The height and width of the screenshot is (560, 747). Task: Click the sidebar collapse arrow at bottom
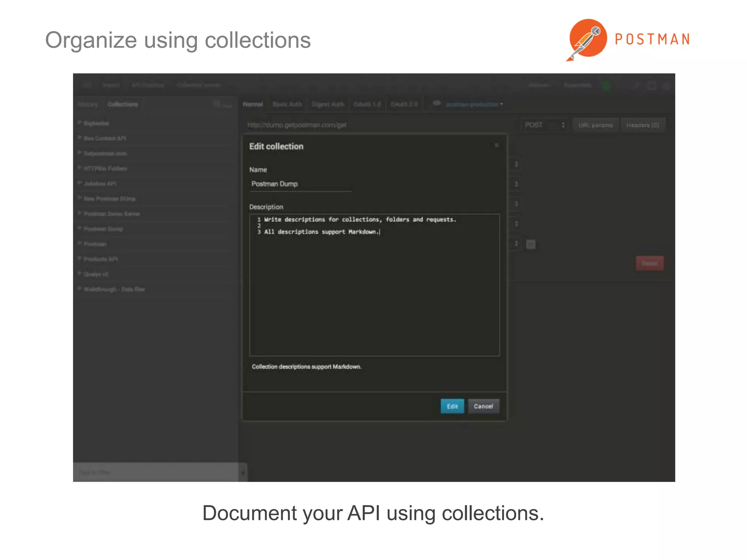tap(243, 473)
